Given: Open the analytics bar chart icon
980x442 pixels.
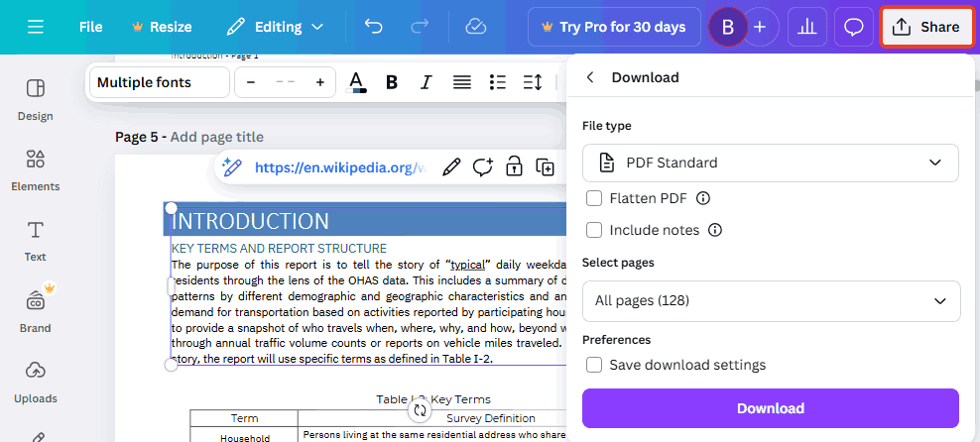Looking at the screenshot, I should [808, 27].
